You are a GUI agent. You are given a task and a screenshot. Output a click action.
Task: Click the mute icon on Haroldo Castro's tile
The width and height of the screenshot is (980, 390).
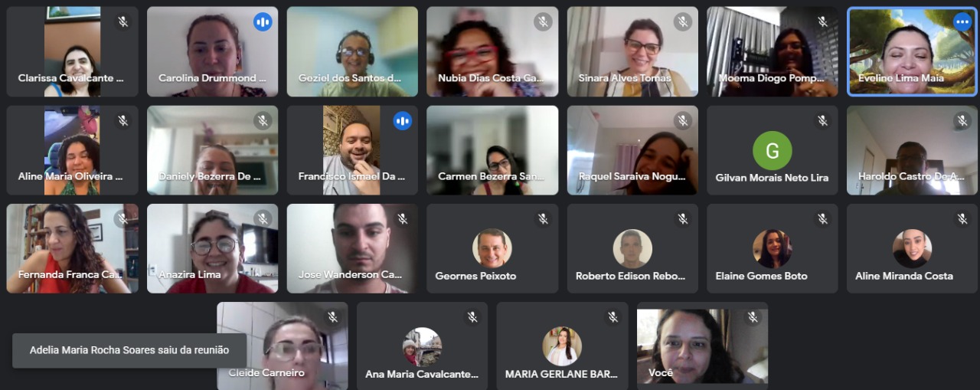point(962,120)
